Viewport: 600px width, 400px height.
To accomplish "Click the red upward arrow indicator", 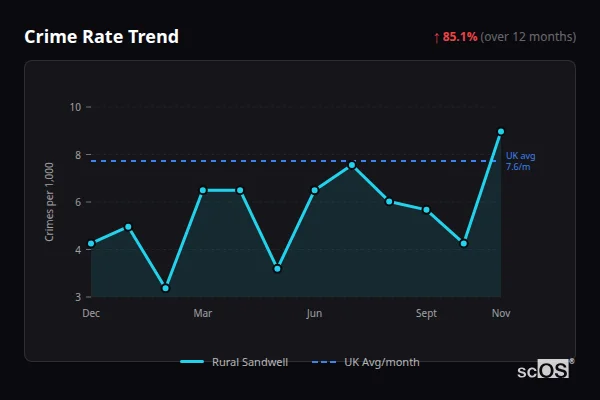I will click(437, 38).
